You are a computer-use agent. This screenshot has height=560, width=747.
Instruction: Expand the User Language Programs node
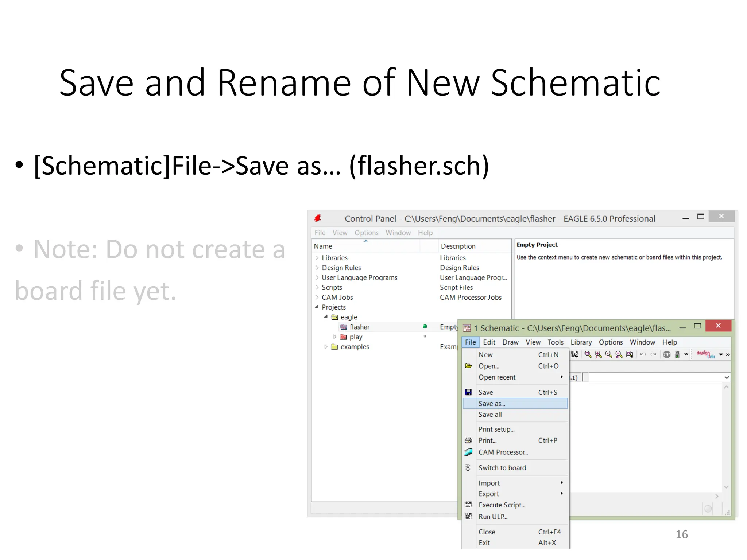(317, 277)
